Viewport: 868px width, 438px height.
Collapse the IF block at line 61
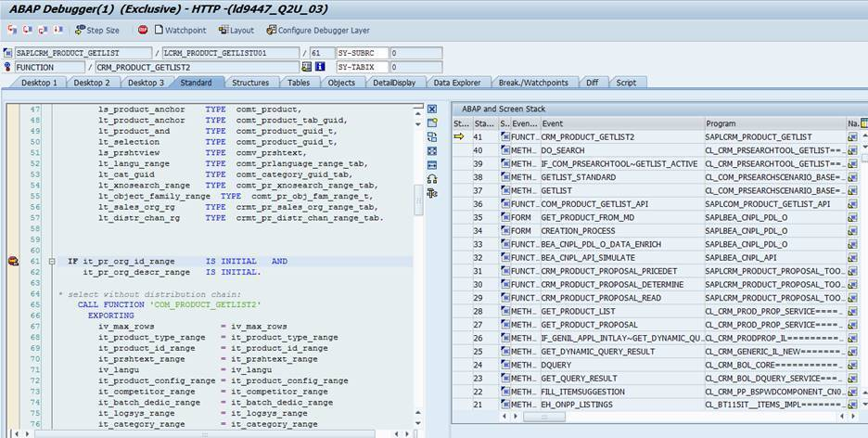[51, 262]
